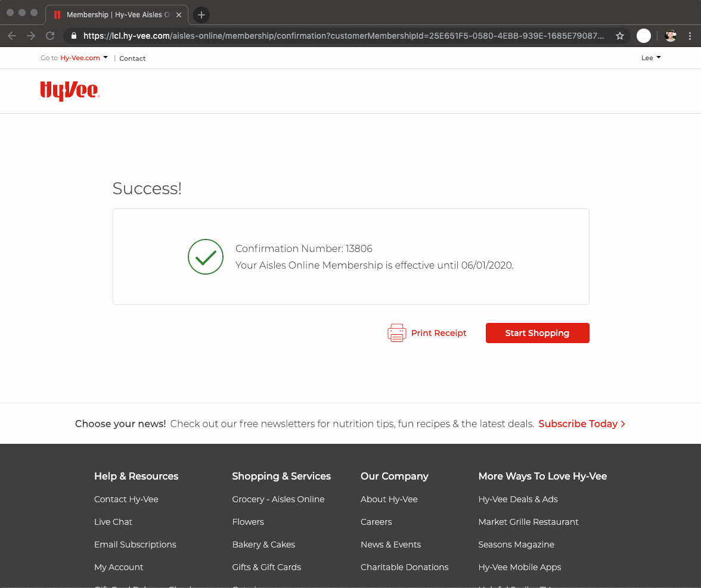Click the user profile avatar in toolbar

[671, 36]
